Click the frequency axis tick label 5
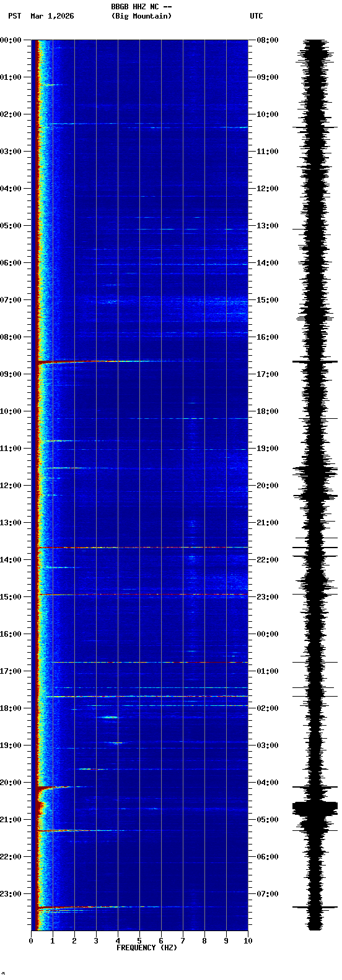The image size is (342, 980). pyautogui.click(x=139, y=941)
